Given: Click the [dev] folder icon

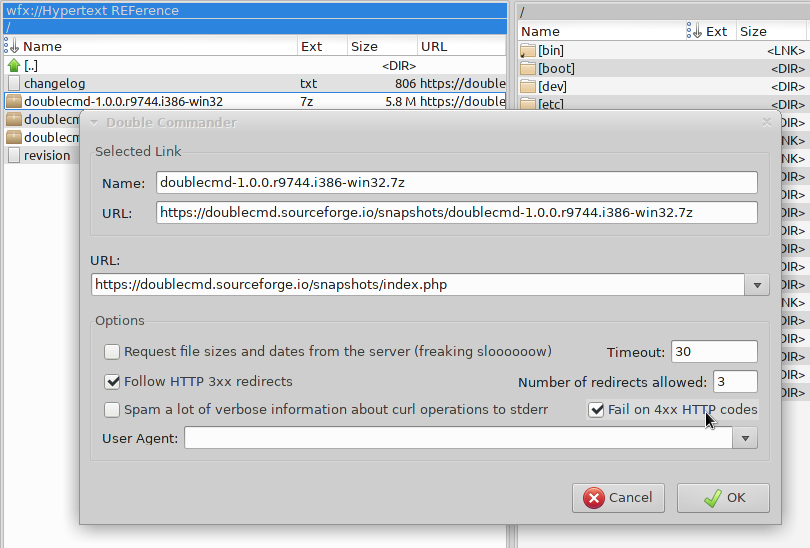Looking at the screenshot, I should click(x=528, y=87).
